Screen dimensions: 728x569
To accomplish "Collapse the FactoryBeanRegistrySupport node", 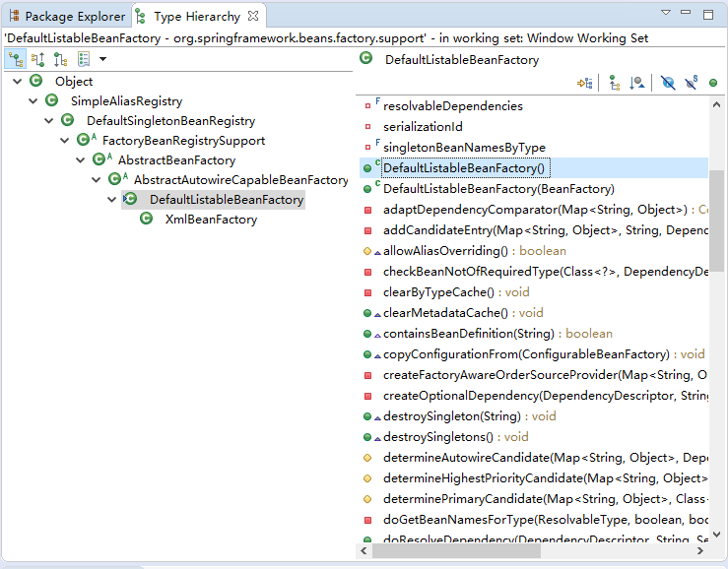I will 65,140.
